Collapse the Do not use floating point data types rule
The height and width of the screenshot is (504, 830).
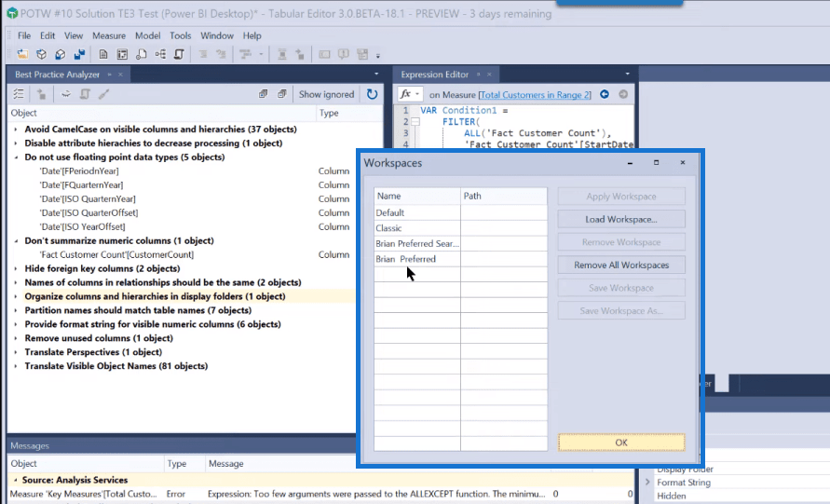click(15, 157)
